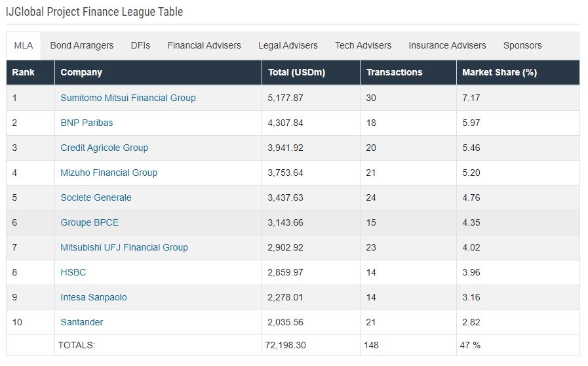Select the DFIs tab
This screenshot has height=366, width=588.
[x=140, y=45]
